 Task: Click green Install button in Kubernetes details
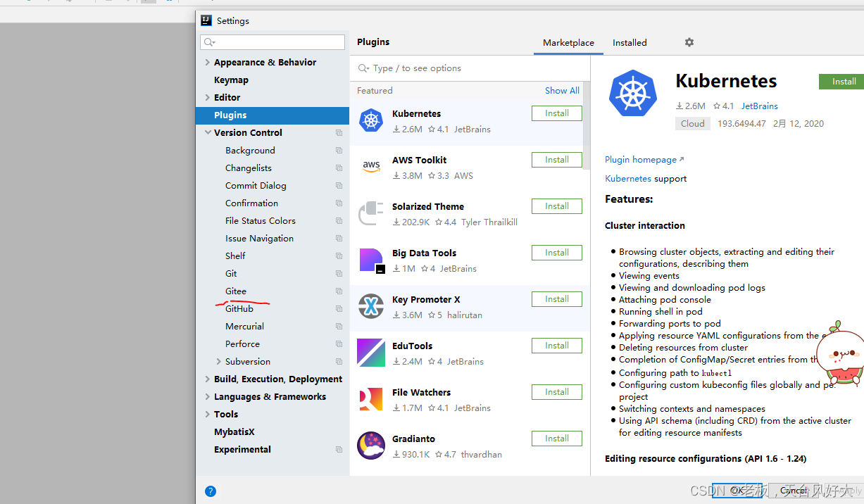pyautogui.click(x=841, y=82)
